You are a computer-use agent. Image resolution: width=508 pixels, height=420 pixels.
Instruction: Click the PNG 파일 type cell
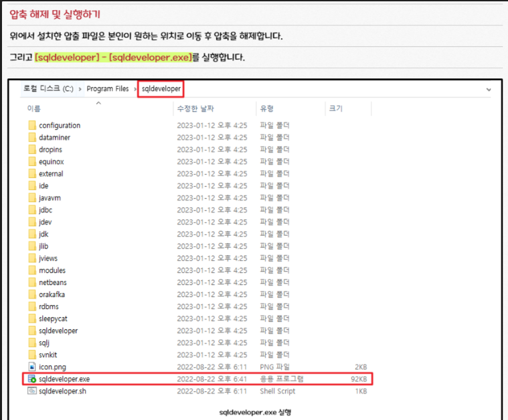point(274,367)
